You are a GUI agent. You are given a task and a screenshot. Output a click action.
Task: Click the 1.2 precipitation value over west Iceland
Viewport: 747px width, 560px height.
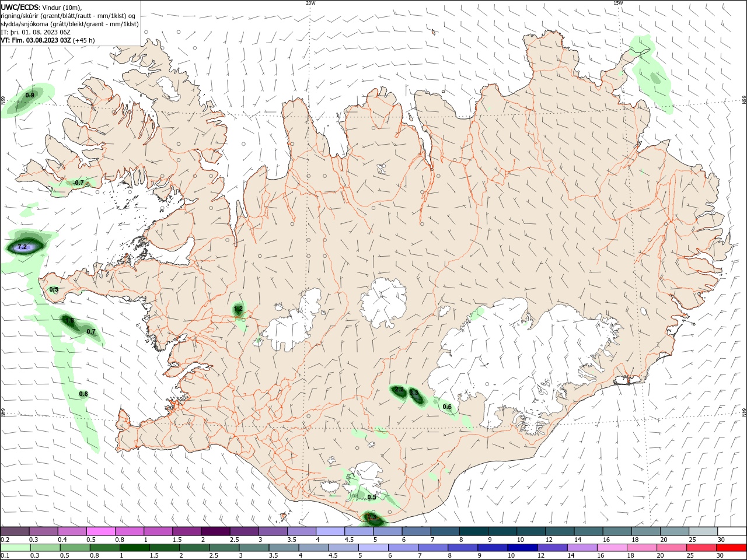[238, 309]
